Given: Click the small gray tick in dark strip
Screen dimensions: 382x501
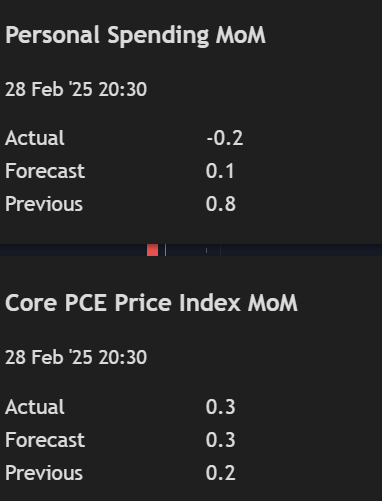Looking at the screenshot, I should click(206, 250).
